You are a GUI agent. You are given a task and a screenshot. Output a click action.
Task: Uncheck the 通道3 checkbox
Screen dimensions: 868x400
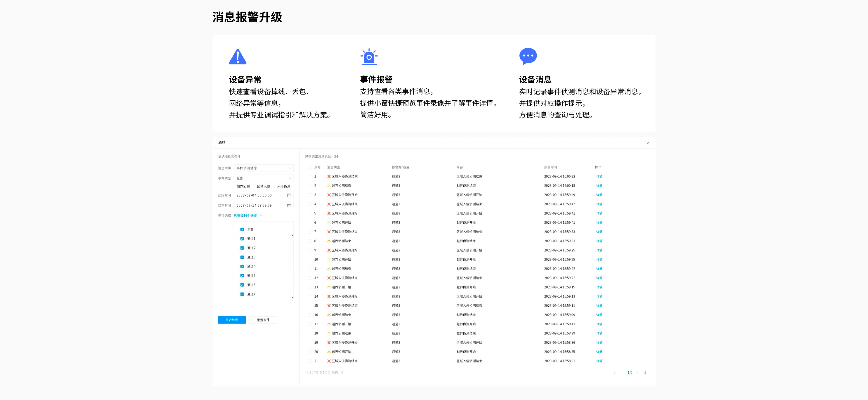(242, 258)
